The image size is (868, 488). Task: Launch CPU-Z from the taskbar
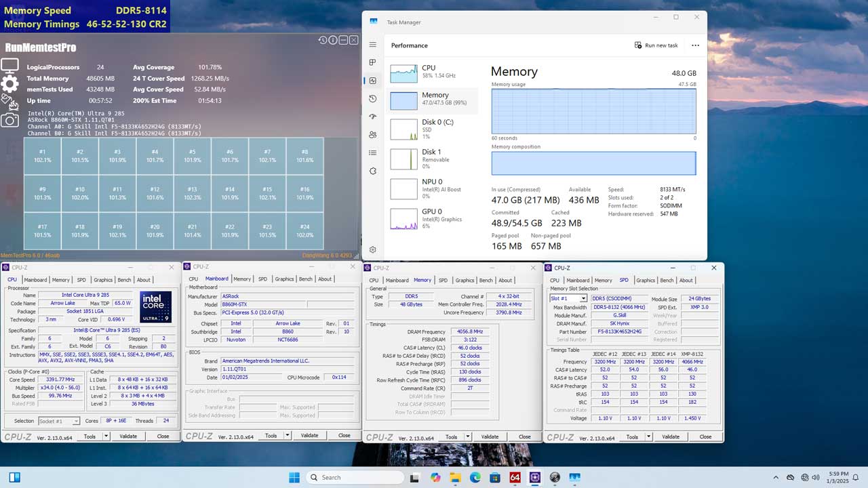[x=515, y=477]
